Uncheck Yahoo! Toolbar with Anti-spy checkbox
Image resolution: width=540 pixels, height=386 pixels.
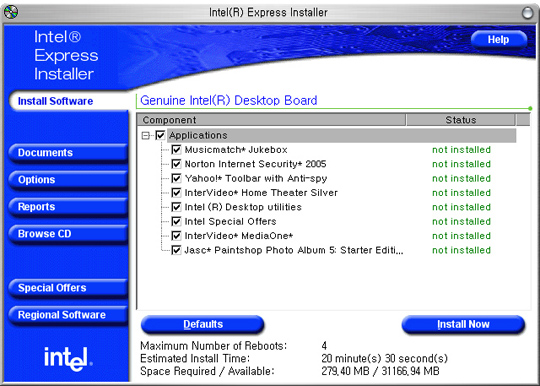coord(176,178)
